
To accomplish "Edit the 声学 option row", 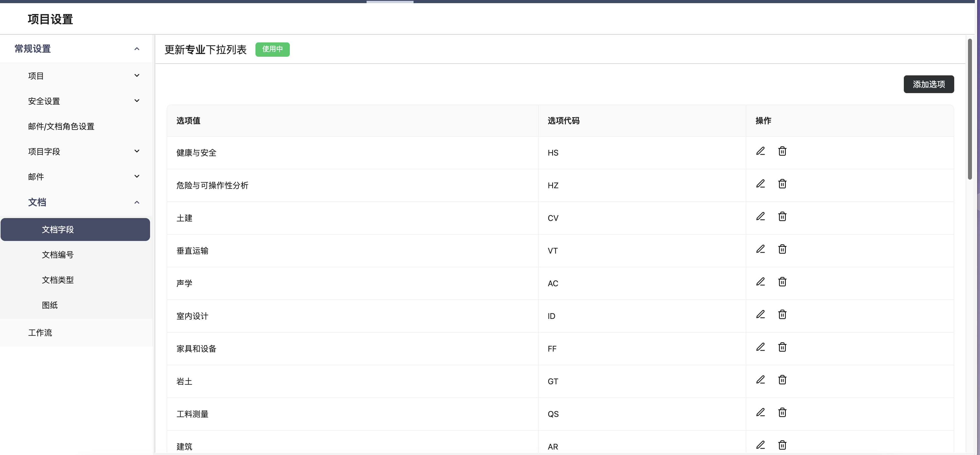I will point(760,282).
